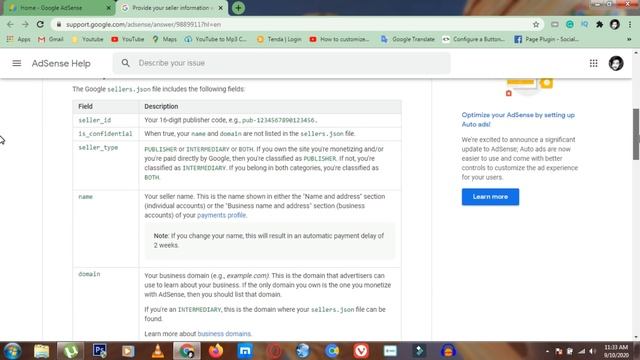Open the Google account avatar in Help header

pyautogui.click(x=616, y=63)
